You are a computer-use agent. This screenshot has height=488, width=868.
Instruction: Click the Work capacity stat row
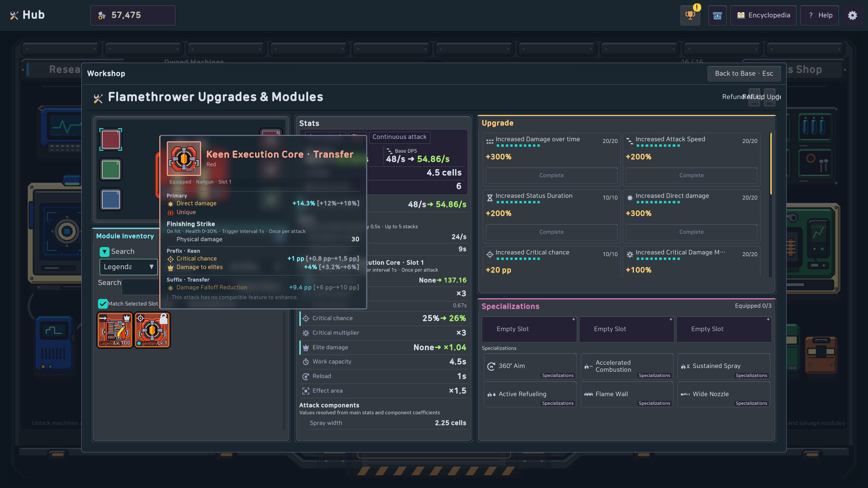coord(383,362)
